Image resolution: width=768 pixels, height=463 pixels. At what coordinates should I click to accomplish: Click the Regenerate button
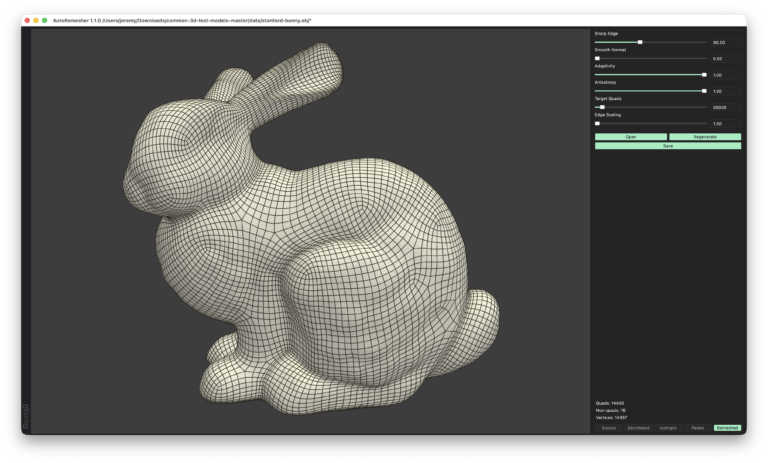(x=705, y=137)
